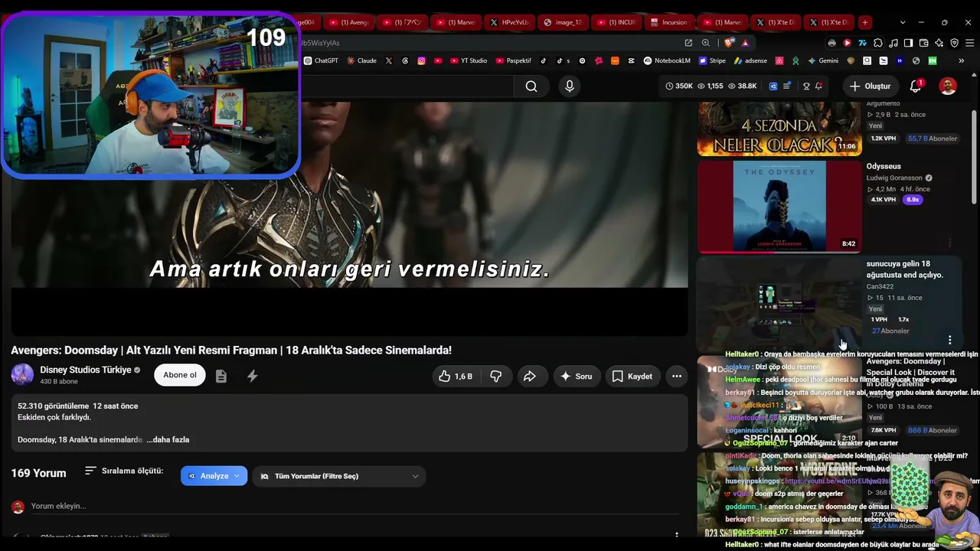Open sunucuya gelin 18 ağustusta video title
The image size is (980, 551).
[x=904, y=269]
